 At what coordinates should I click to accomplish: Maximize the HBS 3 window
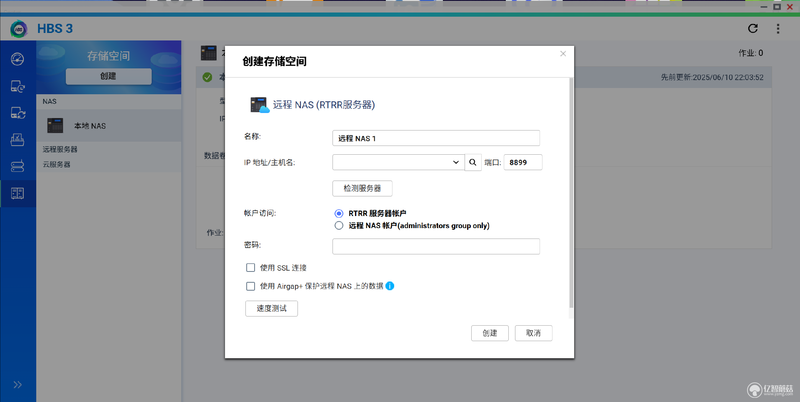(x=777, y=7)
